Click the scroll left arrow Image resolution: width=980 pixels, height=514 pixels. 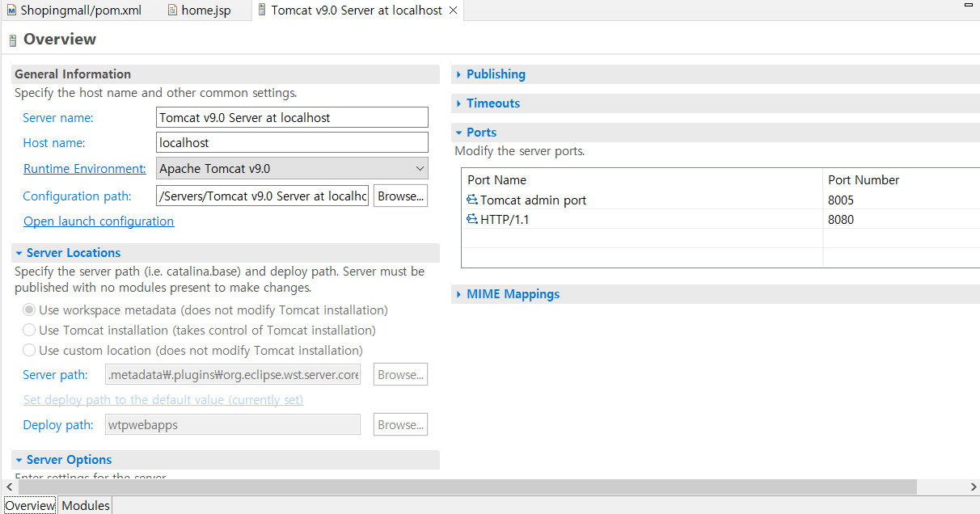click(9, 487)
